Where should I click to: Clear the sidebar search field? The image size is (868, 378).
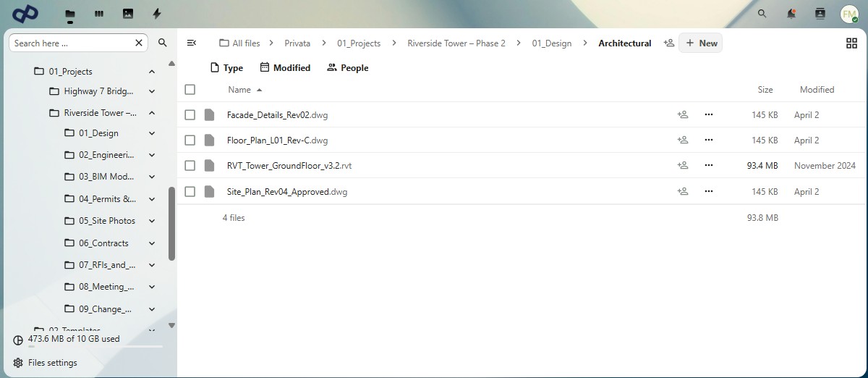click(139, 43)
